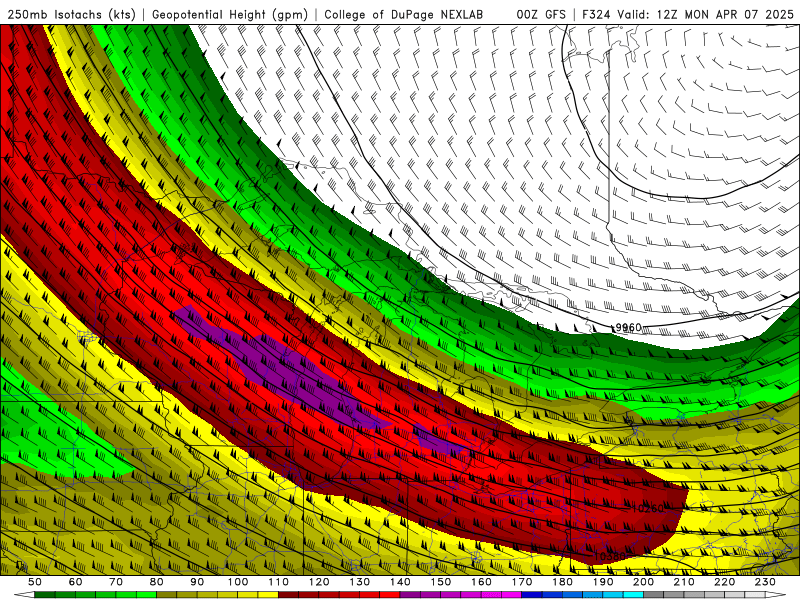Click the 170 label on the color scale
800x600 pixels.
pos(521,582)
